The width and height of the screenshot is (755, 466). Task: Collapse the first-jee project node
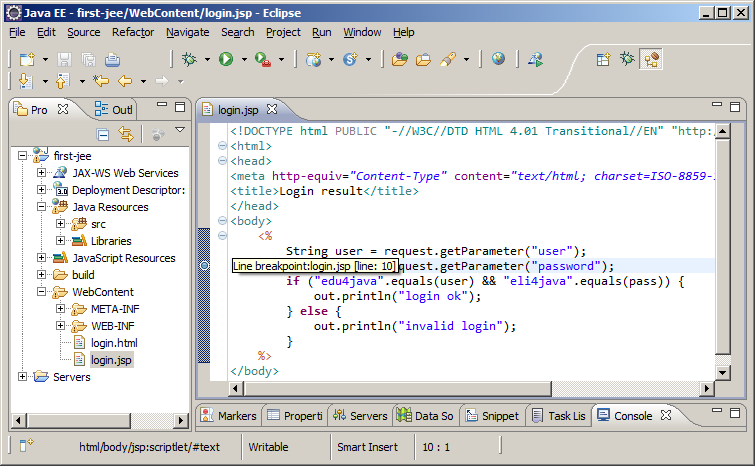22,155
